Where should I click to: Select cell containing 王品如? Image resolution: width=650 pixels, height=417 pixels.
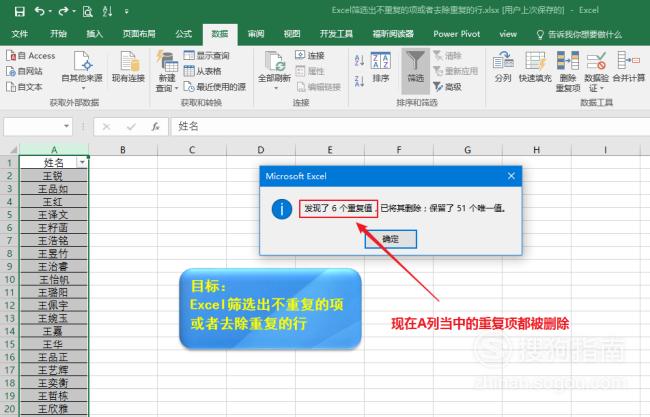click(54, 189)
